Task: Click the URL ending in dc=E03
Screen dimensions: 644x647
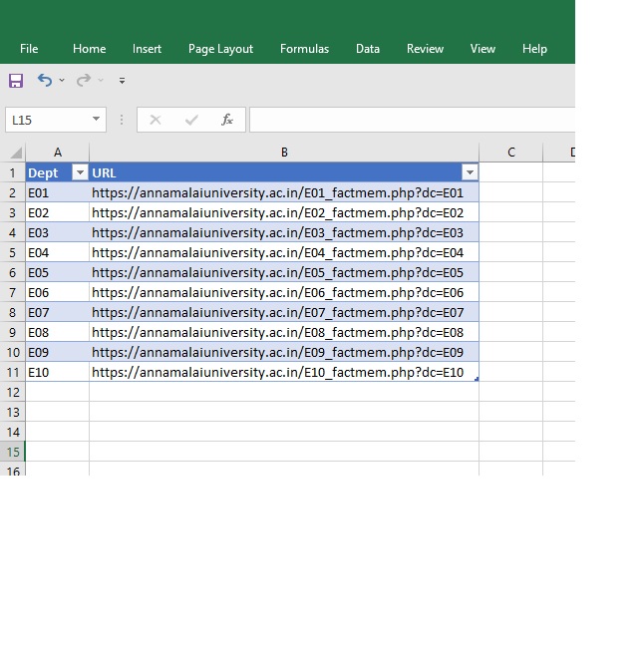Action: 278,232
